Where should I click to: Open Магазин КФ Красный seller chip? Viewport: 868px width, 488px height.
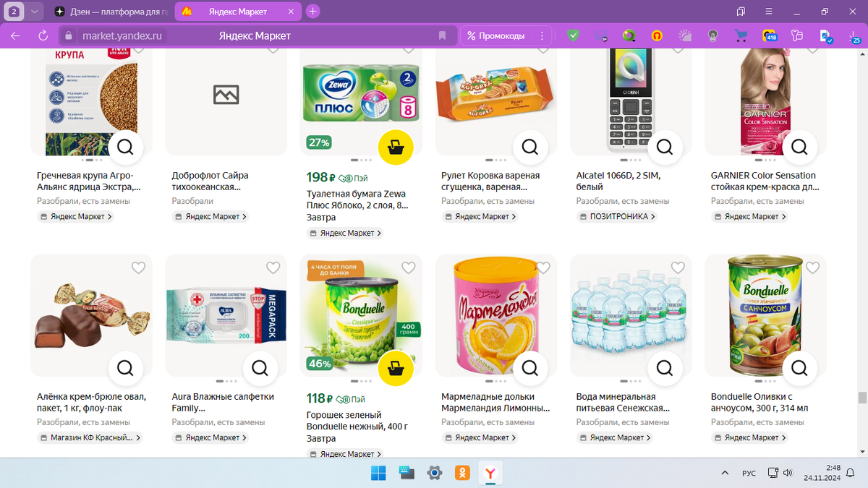coord(90,437)
